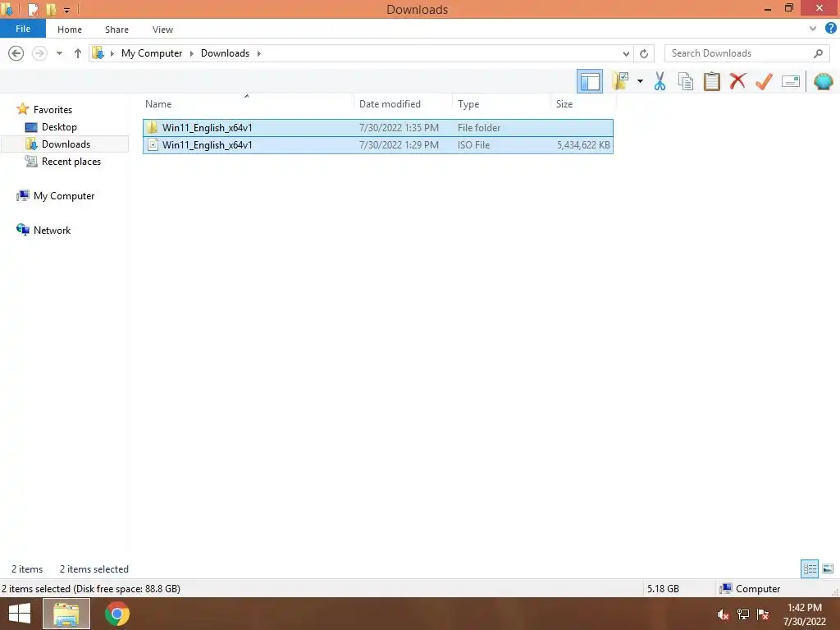
Task: Switch to the View ribbon tab
Action: coord(163,30)
